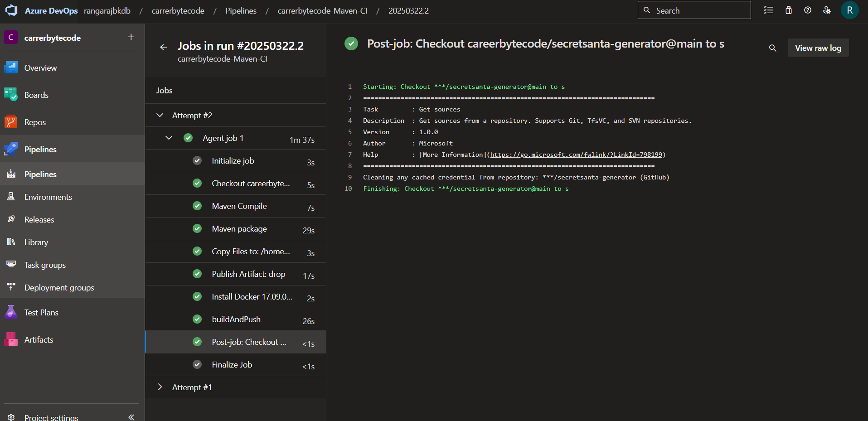Open Project settings
868x421 pixels.
tap(51, 416)
